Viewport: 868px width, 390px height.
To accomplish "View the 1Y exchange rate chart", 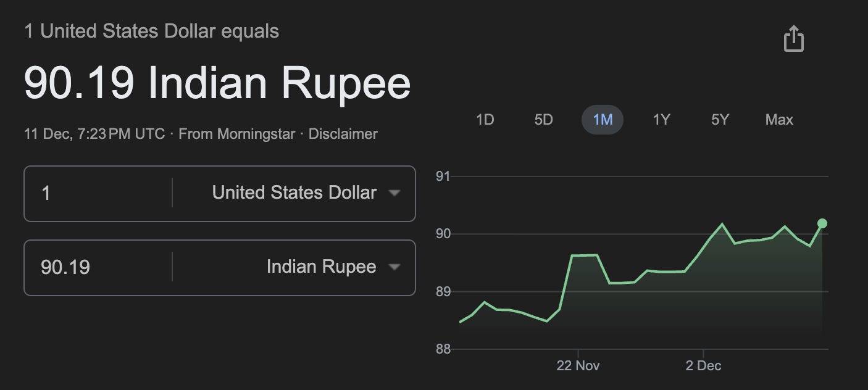I will pos(661,120).
